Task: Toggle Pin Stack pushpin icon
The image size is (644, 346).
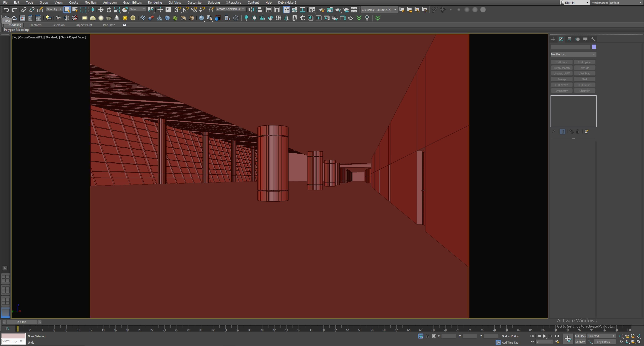Action: (553, 132)
